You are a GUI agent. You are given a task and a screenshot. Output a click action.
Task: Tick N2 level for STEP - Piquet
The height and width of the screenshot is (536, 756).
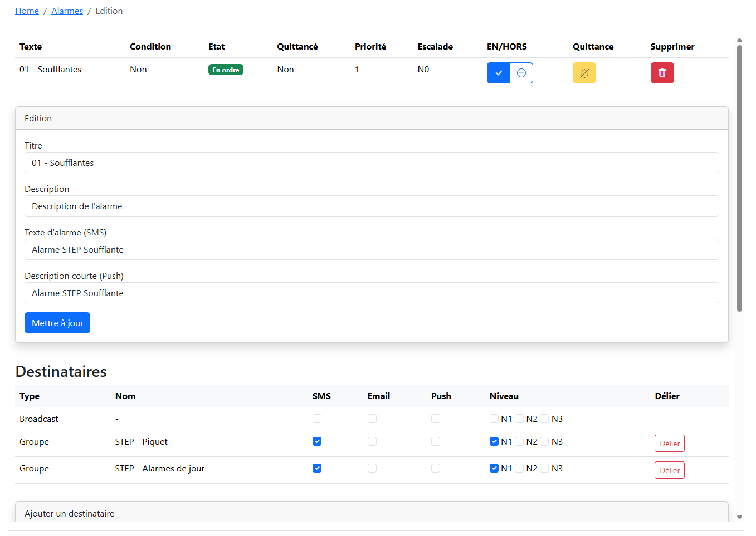click(519, 441)
